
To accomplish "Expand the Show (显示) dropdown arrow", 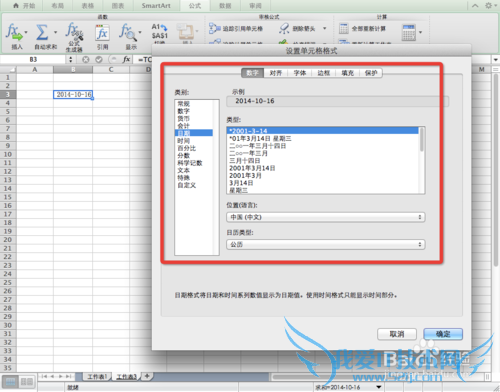I will [140, 32].
